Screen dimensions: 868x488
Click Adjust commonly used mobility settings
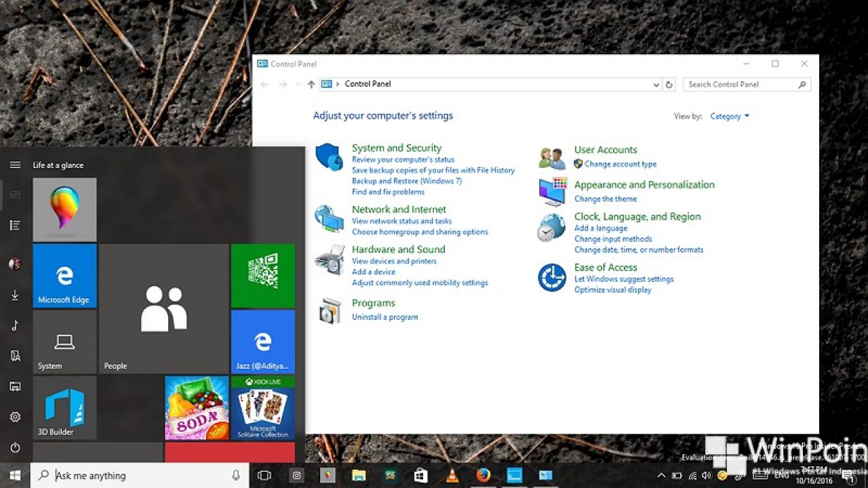point(420,283)
